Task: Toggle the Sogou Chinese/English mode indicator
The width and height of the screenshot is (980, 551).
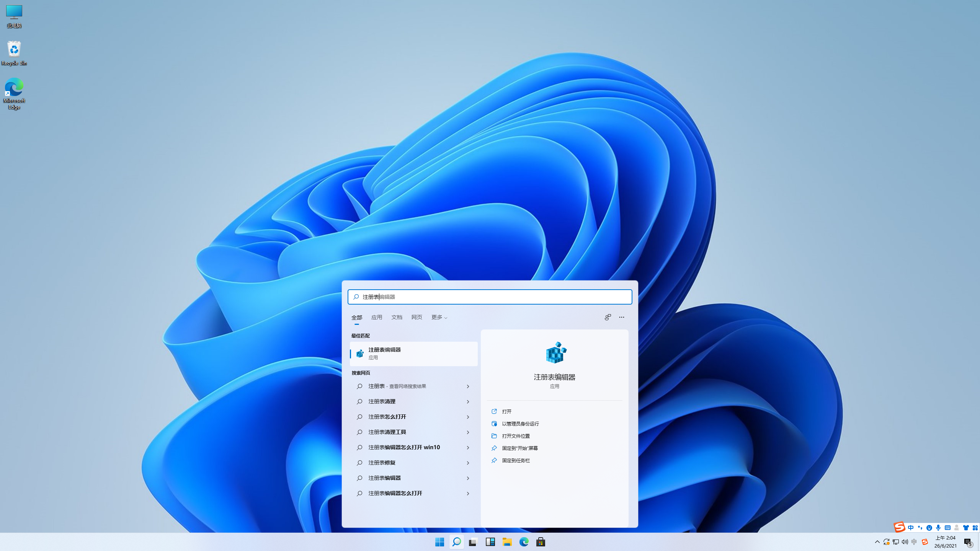Action: 911,528
